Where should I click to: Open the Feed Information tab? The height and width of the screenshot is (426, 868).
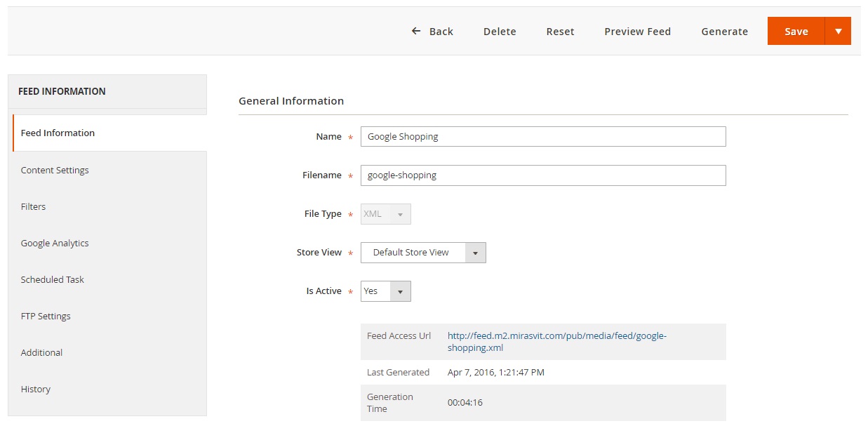[x=109, y=133]
